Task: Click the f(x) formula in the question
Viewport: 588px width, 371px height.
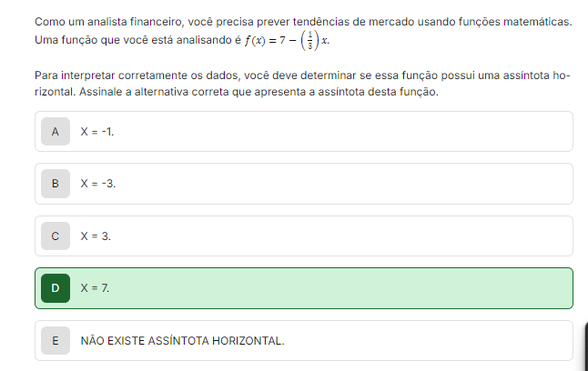Action: [x=288, y=41]
